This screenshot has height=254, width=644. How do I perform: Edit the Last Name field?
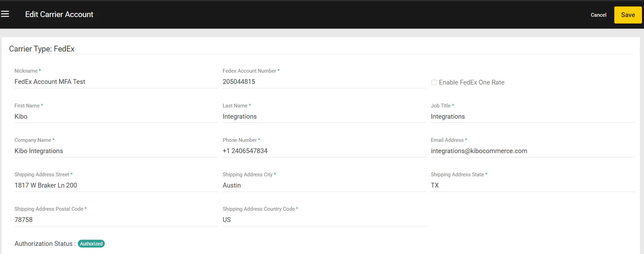pyautogui.click(x=325, y=117)
